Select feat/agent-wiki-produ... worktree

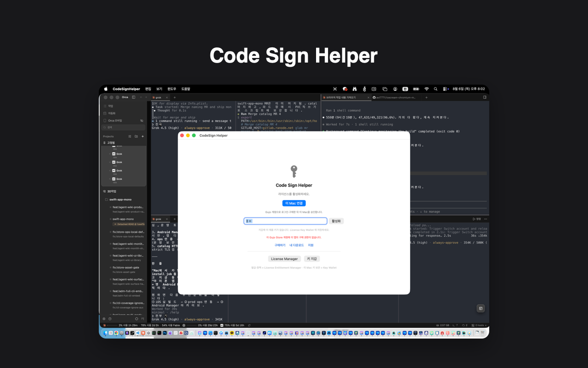[x=126, y=209]
